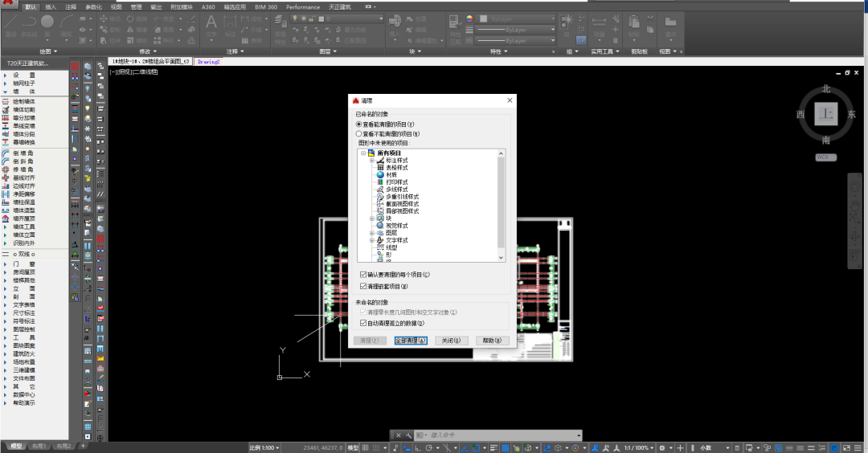Open the 比例 1:100 scale dropdown

[264, 447]
